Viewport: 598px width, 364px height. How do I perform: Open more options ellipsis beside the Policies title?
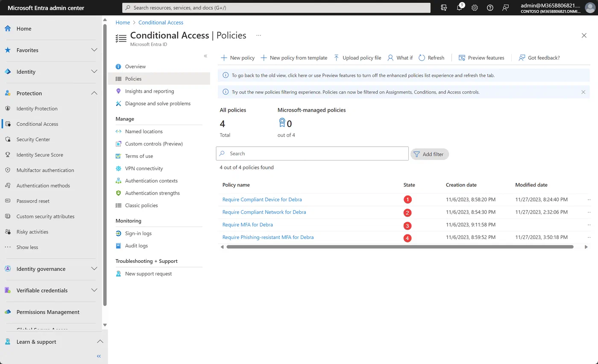coord(258,35)
